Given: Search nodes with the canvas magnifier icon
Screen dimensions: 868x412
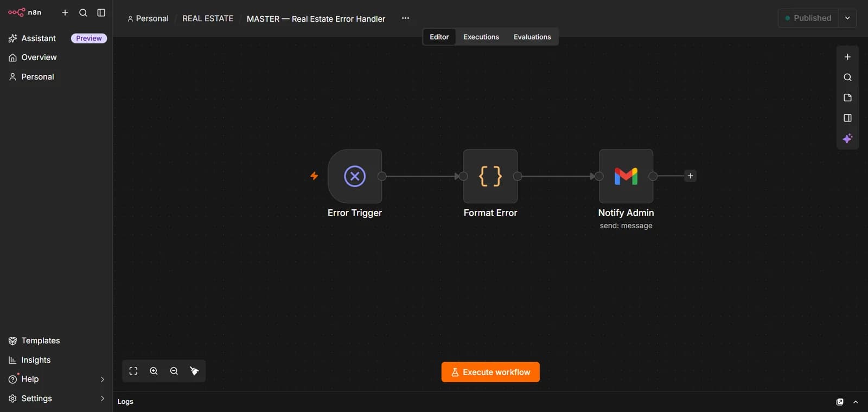Looking at the screenshot, I should click(847, 78).
